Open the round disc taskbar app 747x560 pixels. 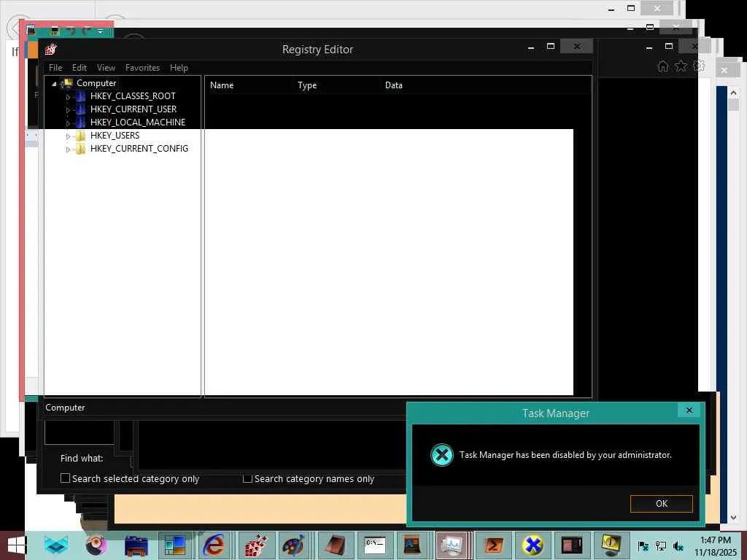[x=96, y=545]
